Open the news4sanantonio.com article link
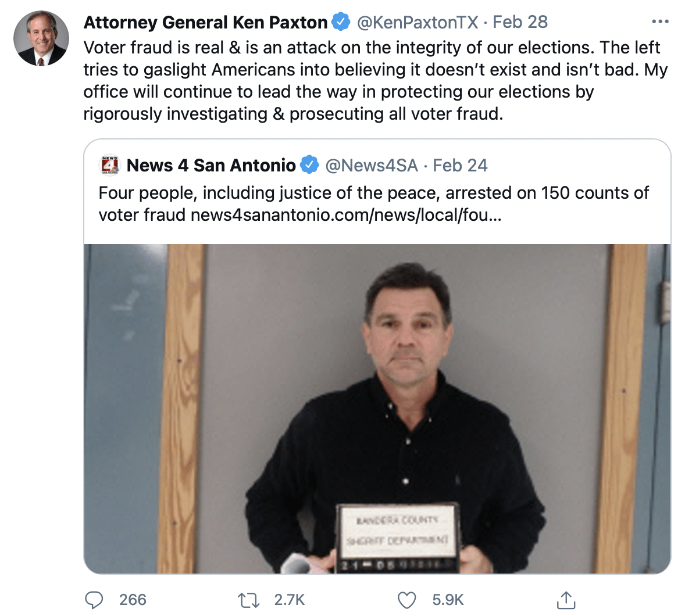The width and height of the screenshot is (685, 616). point(346,215)
